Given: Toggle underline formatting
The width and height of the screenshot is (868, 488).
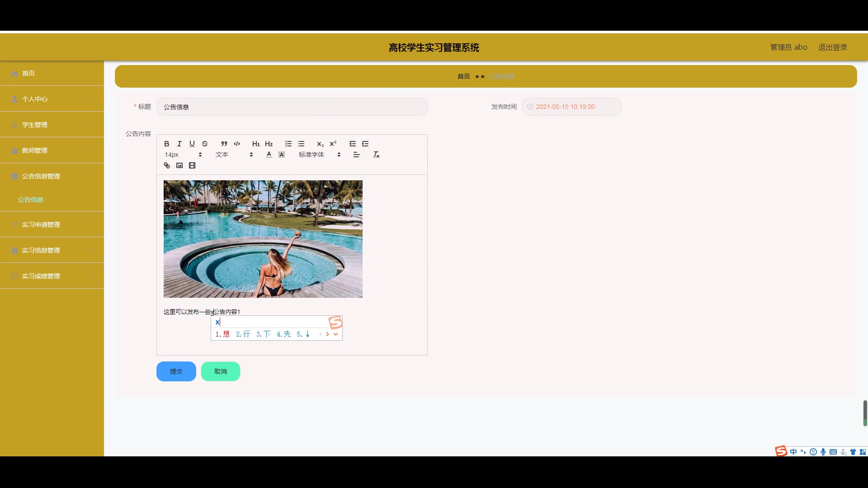Looking at the screenshot, I should pyautogui.click(x=192, y=144).
